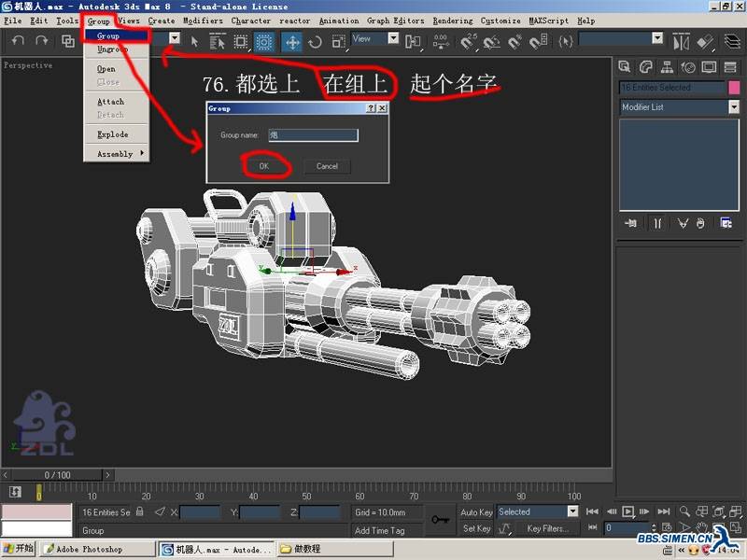
Task: Activate the Select and Rotate tool
Action: (x=315, y=42)
